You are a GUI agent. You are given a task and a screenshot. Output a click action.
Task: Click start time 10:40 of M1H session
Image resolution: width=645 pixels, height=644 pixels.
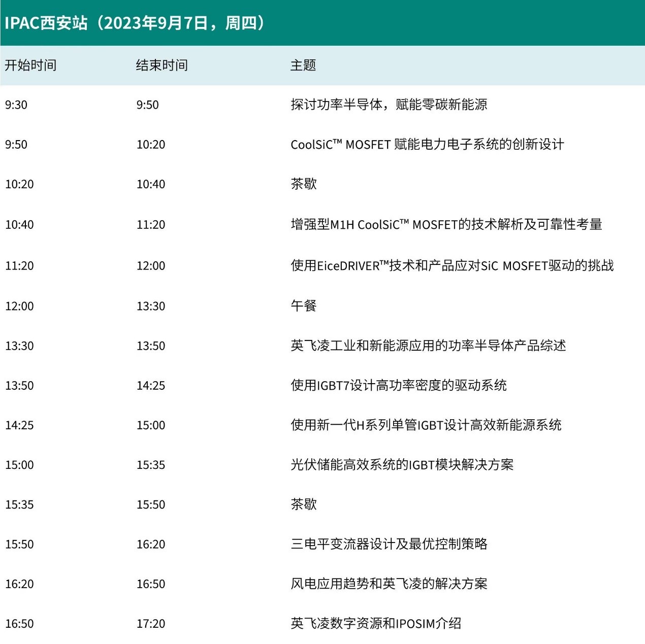[x=19, y=225]
